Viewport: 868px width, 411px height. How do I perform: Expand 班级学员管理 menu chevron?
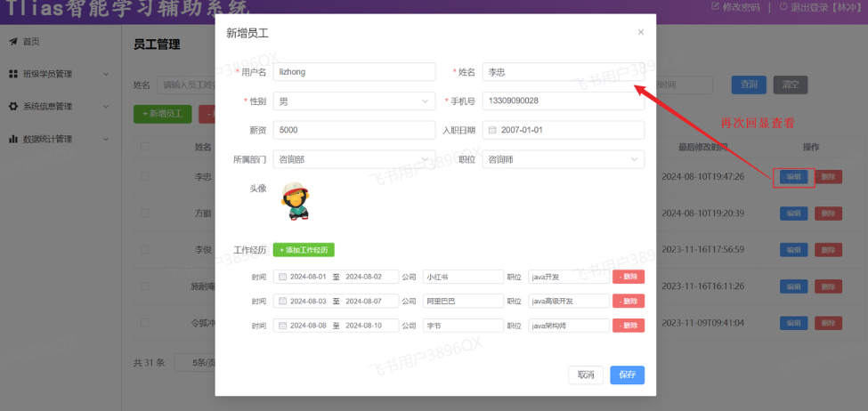click(x=106, y=74)
